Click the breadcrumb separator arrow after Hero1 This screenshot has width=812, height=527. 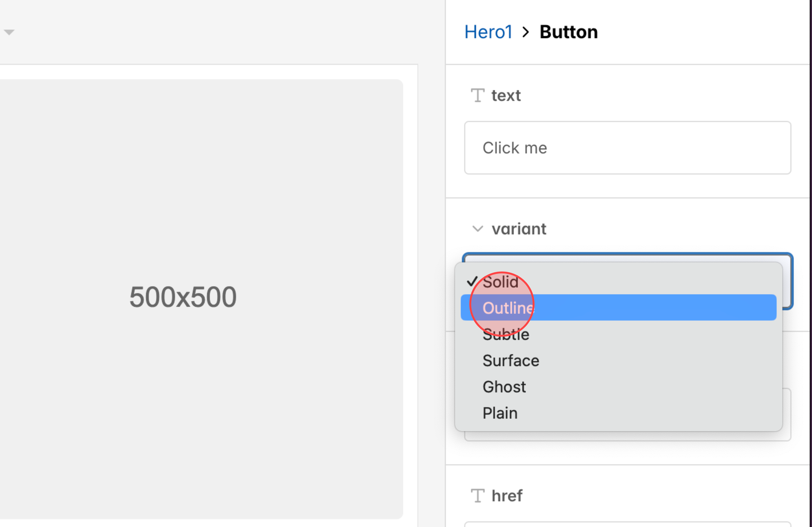[x=525, y=32]
